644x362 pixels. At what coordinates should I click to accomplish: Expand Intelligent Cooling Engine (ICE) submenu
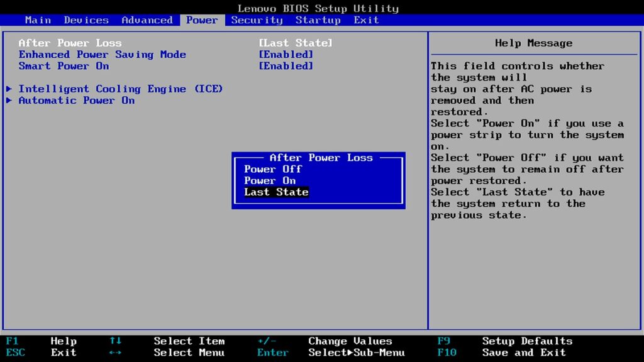click(x=120, y=89)
